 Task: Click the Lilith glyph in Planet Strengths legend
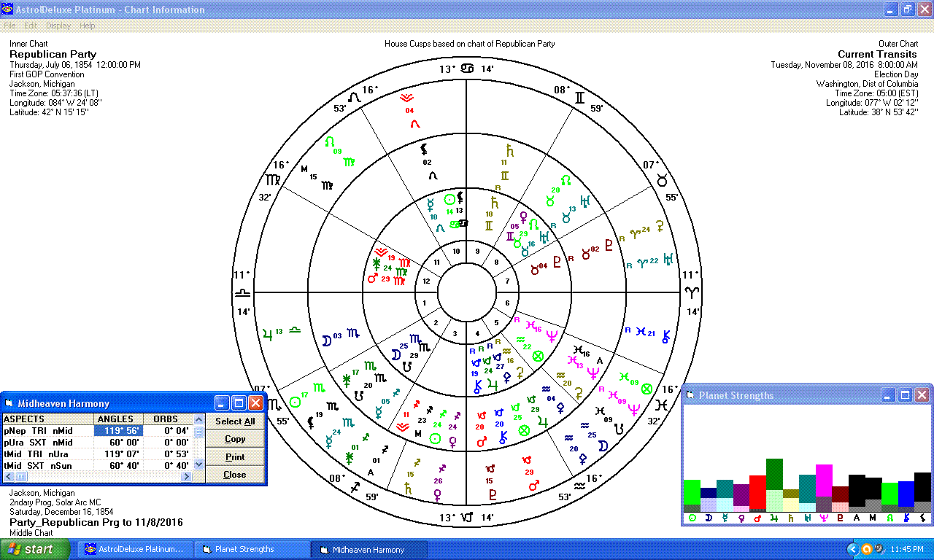click(x=923, y=518)
